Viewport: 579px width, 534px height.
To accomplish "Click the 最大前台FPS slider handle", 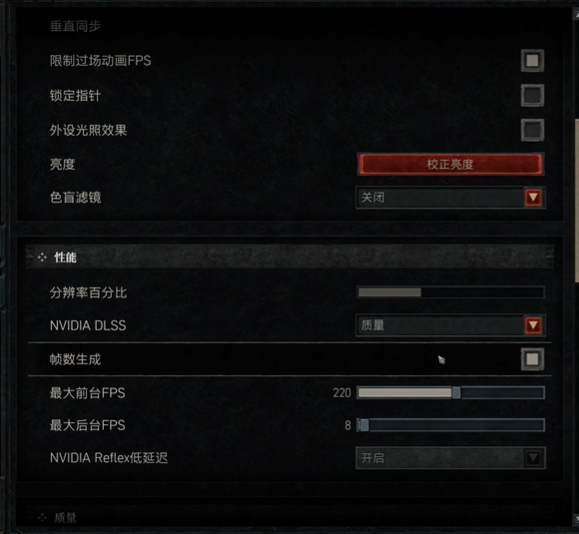I will click(x=456, y=393).
